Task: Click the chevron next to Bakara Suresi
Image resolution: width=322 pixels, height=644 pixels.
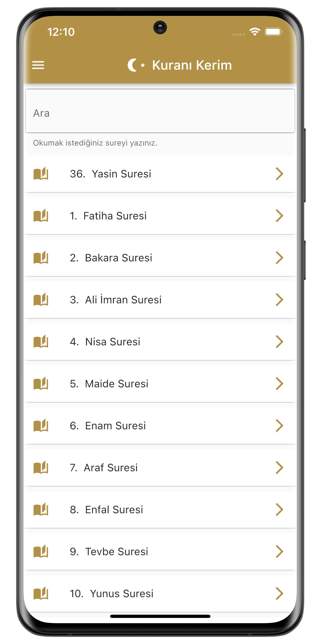Action: [x=279, y=258]
